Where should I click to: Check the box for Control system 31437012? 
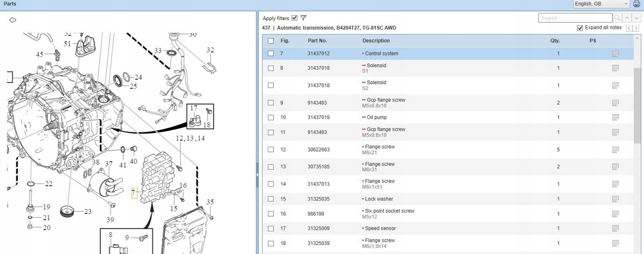[271, 53]
